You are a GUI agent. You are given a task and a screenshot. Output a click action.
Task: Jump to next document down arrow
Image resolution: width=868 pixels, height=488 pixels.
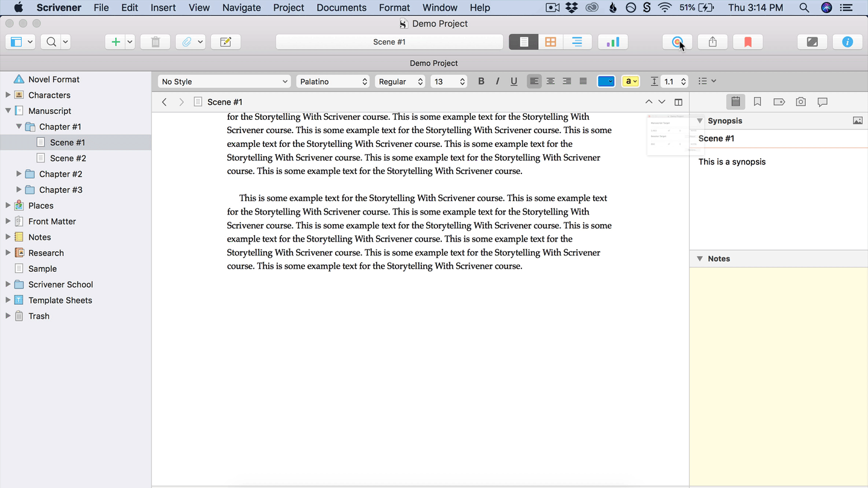click(x=662, y=102)
